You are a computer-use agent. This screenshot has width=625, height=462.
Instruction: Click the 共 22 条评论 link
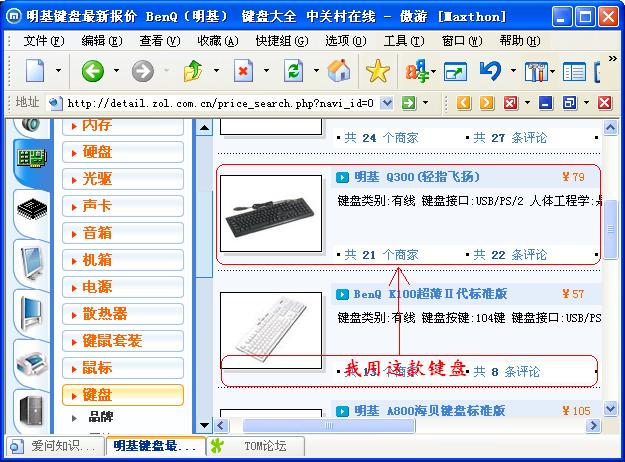[x=510, y=255]
